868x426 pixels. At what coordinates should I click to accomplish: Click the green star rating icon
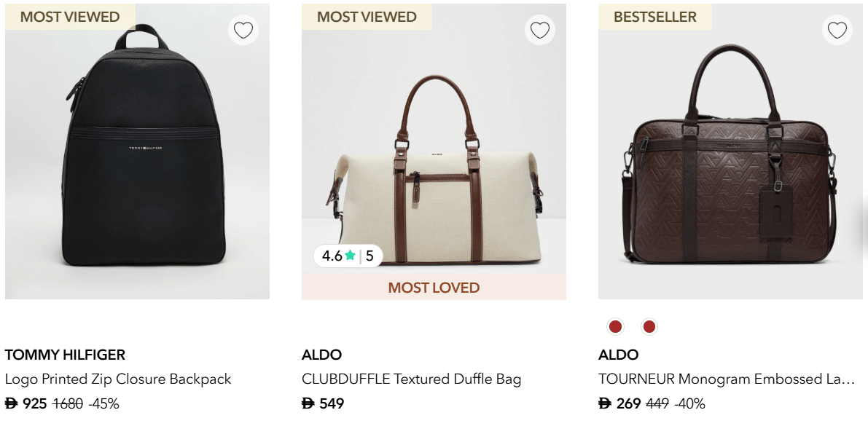(351, 256)
